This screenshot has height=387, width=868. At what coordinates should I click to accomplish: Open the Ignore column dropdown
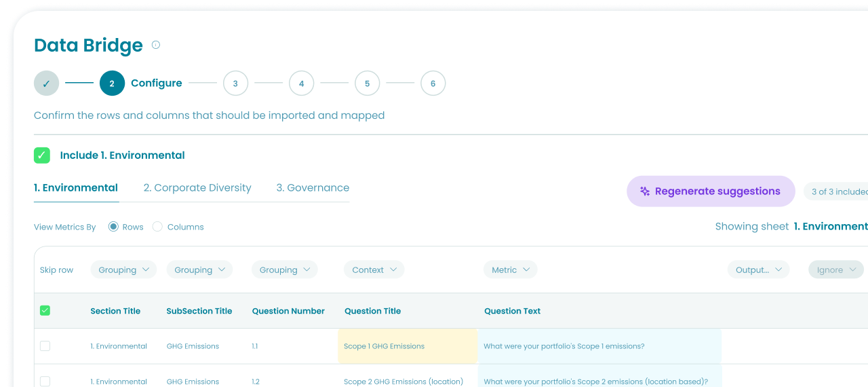[x=836, y=270]
